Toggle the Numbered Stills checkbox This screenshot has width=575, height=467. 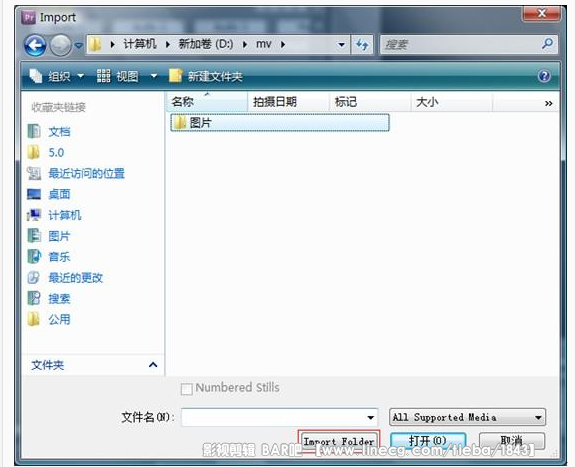point(187,389)
